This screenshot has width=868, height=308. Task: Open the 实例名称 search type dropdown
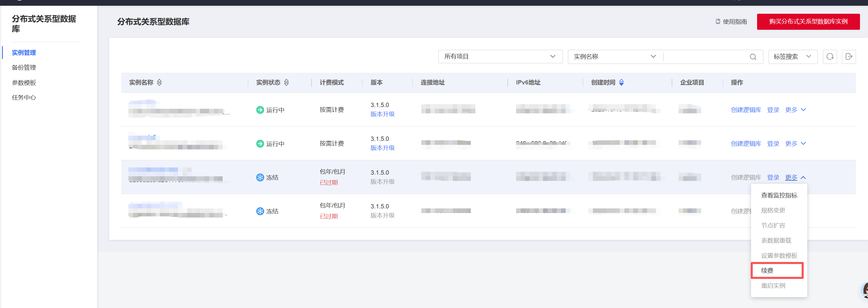615,57
